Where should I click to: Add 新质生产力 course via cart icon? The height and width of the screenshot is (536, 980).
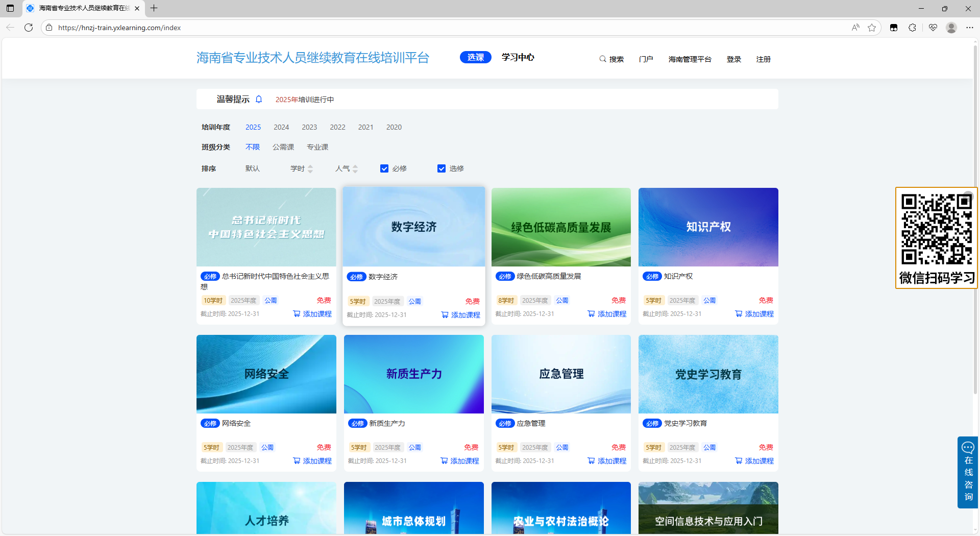point(444,461)
